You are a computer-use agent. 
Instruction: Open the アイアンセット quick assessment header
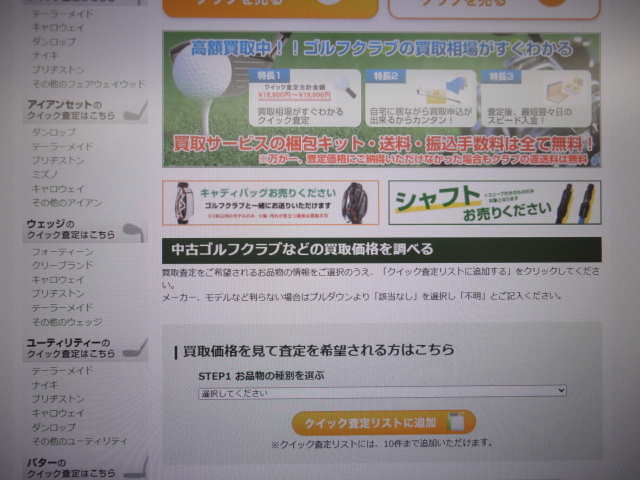pos(85,110)
